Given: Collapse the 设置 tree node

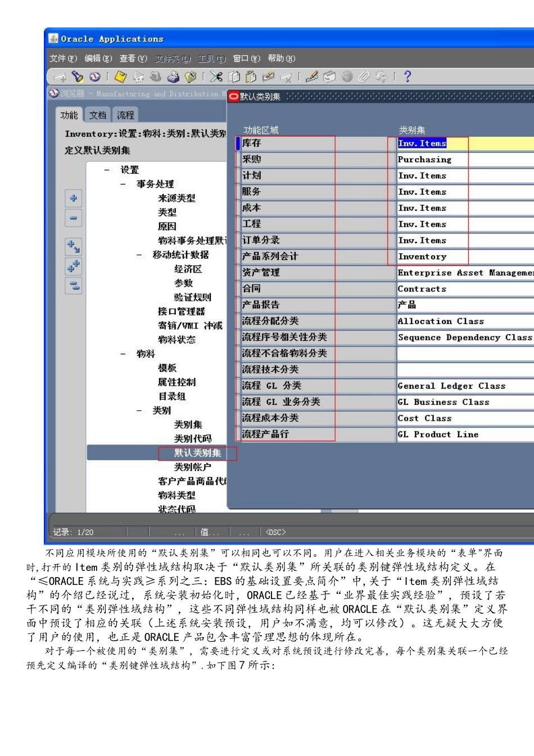Looking at the screenshot, I should click(107, 170).
